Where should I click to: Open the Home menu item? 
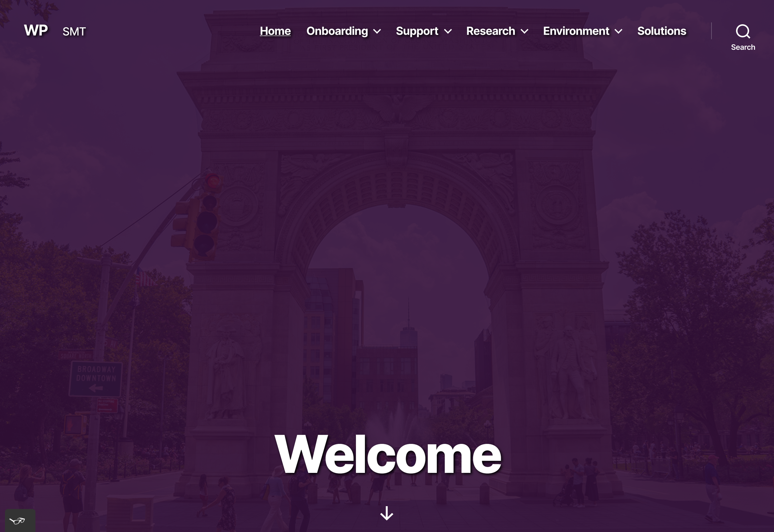click(275, 30)
